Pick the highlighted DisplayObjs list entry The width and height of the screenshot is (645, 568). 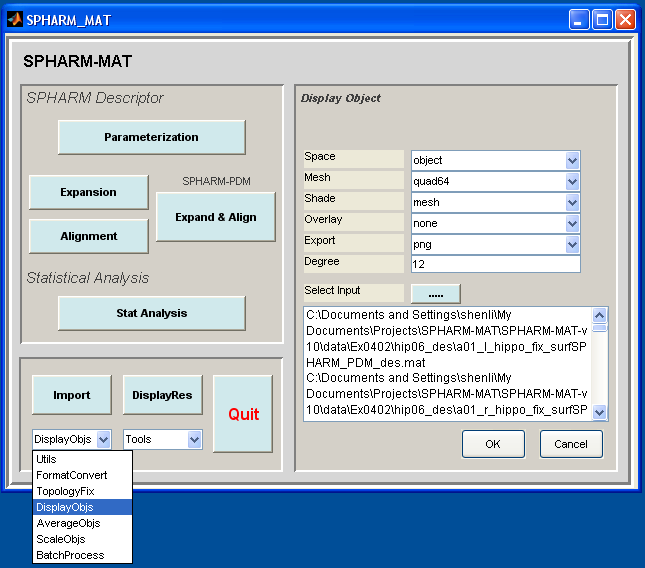82,507
